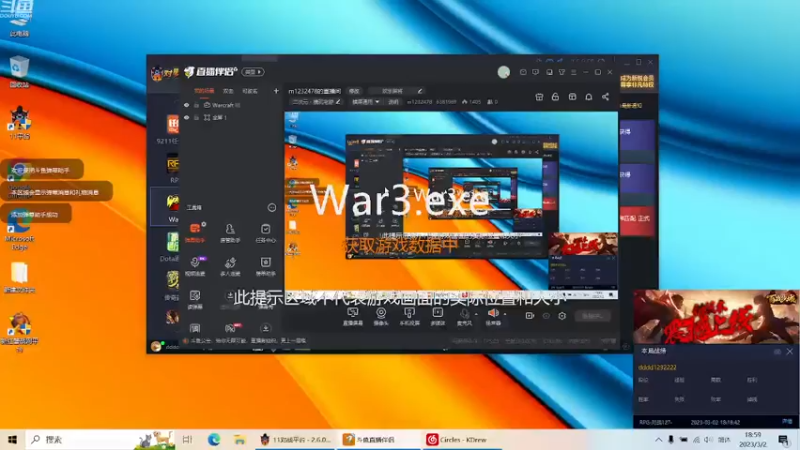Open the Windows Start menu
The image size is (800, 450).
pos(12,439)
